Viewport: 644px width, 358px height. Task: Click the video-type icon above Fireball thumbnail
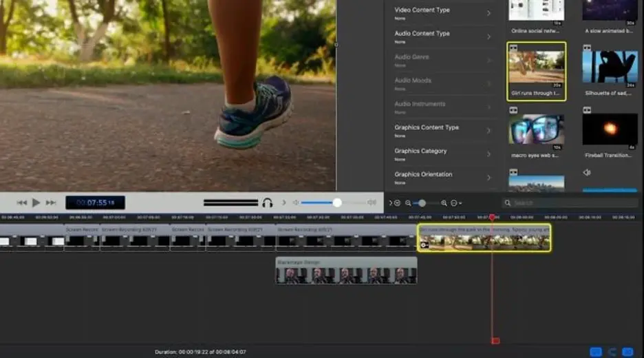pos(587,109)
